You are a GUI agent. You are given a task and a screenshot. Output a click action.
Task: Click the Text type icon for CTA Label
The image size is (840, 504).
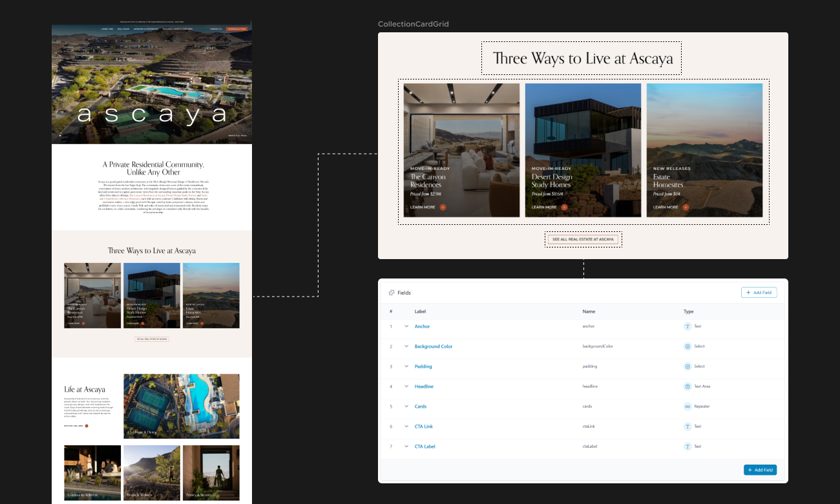click(688, 446)
